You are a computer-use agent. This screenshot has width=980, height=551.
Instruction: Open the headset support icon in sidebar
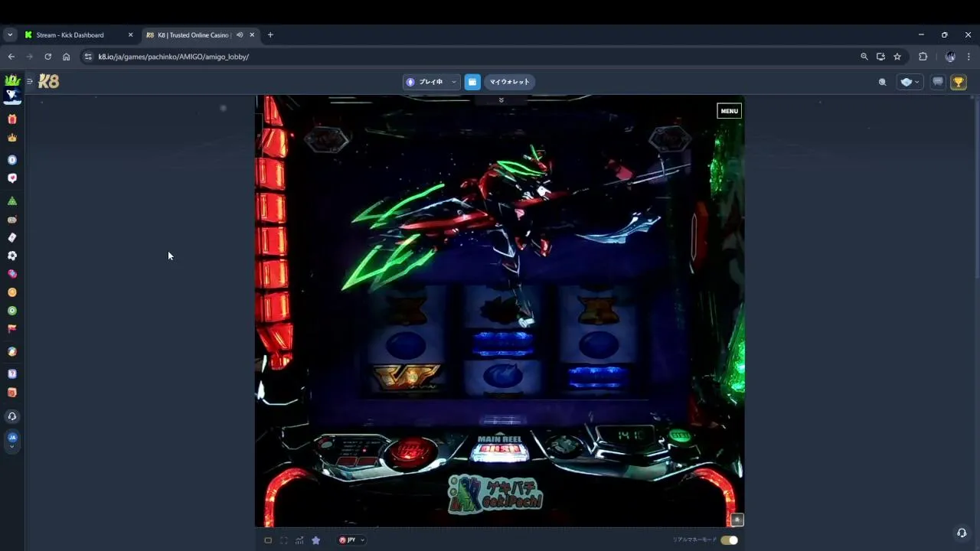[x=11, y=416]
